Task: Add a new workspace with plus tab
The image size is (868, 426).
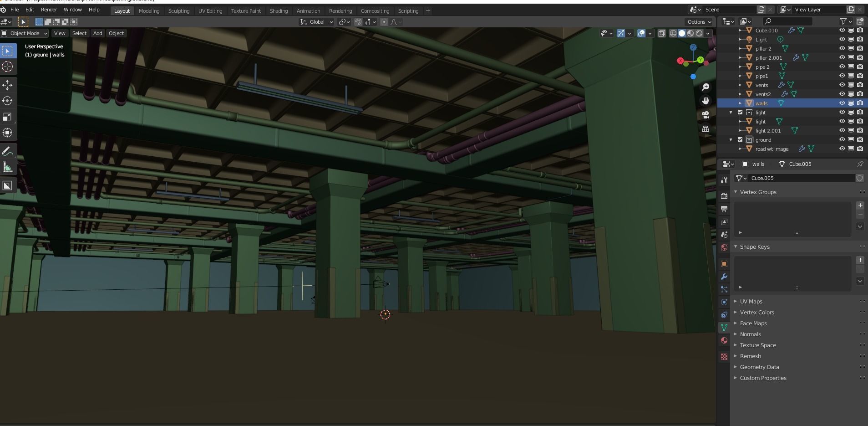Action: click(x=428, y=10)
